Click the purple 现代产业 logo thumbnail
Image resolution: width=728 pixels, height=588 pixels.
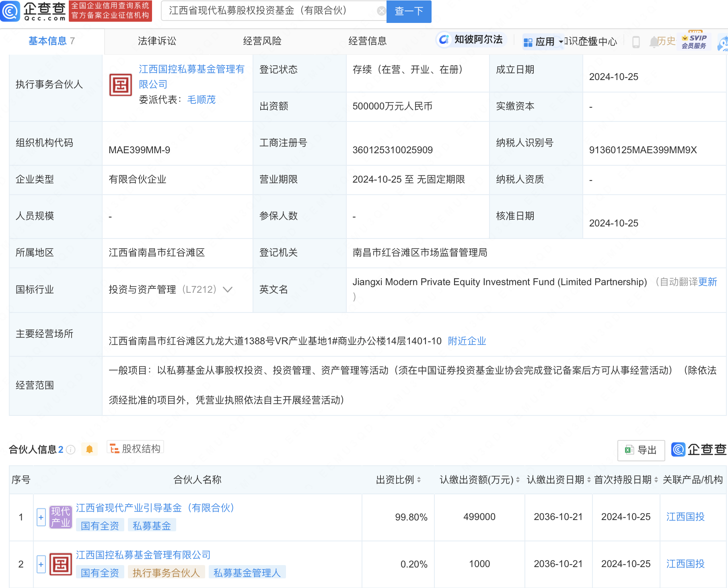(x=60, y=517)
